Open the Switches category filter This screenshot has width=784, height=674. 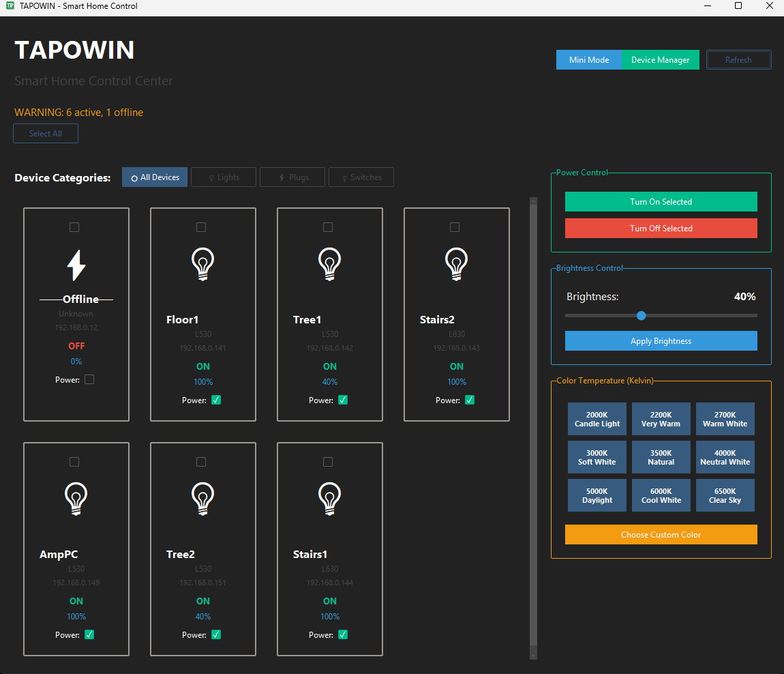[x=361, y=177]
